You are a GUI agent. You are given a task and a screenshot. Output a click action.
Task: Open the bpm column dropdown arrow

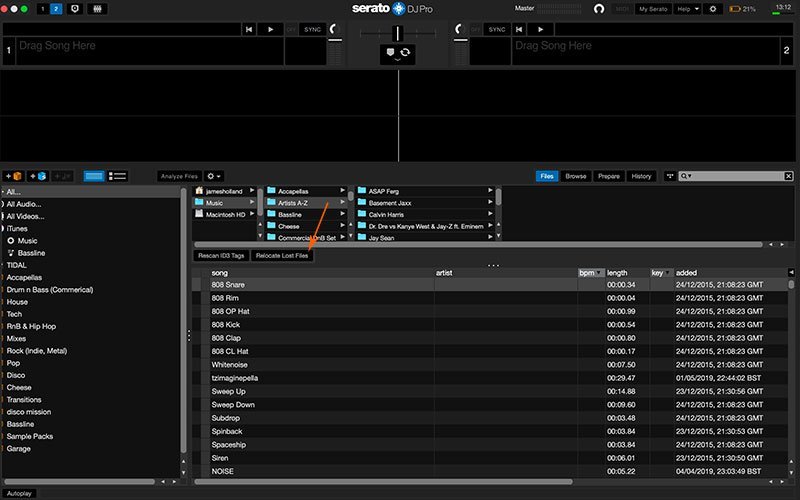click(598, 273)
